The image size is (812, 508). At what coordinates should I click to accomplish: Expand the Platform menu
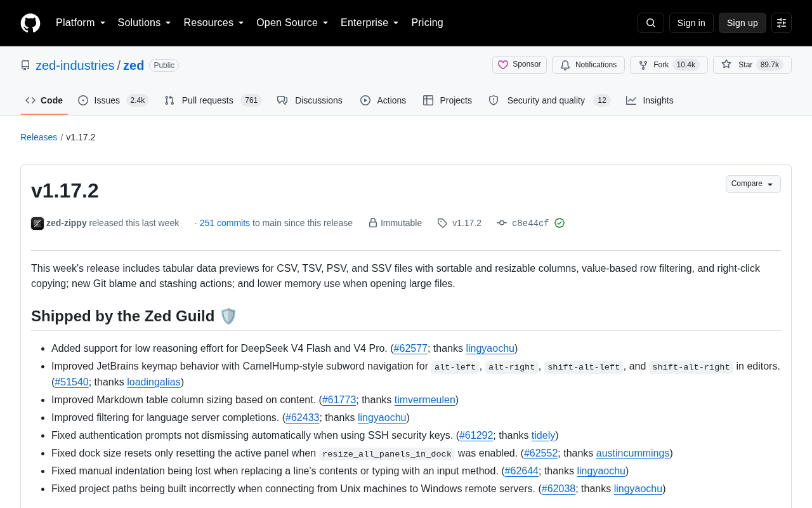(81, 23)
